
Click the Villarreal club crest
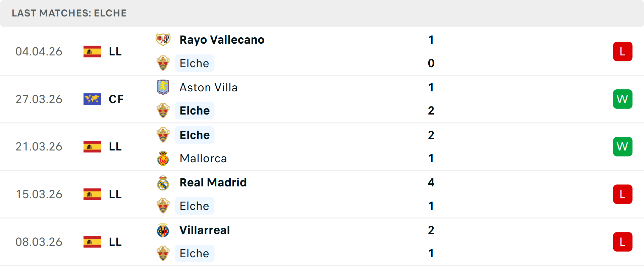pyautogui.click(x=163, y=230)
